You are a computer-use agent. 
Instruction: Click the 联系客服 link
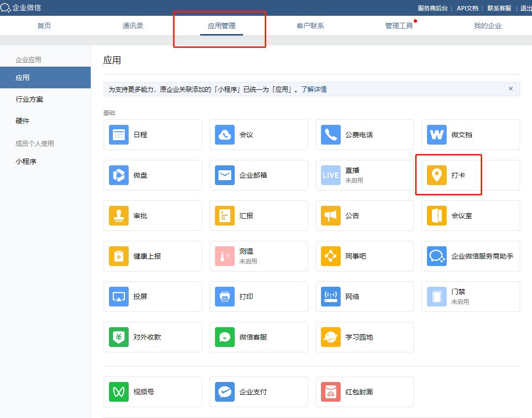tap(499, 8)
